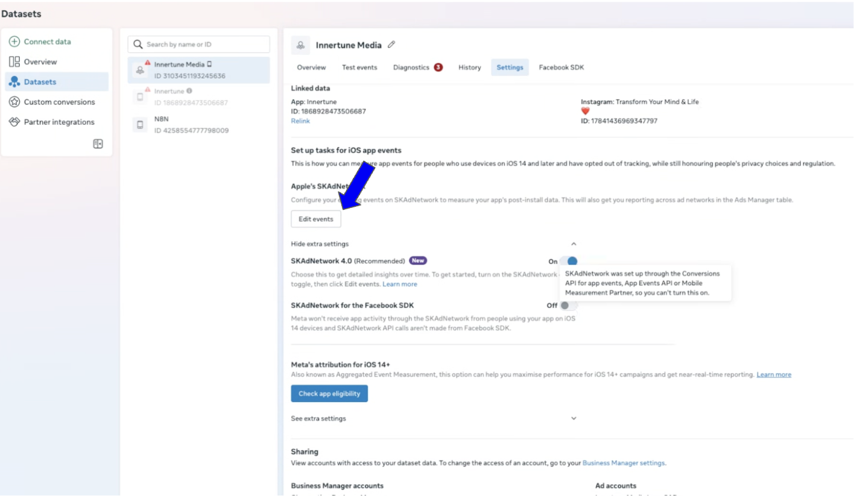854x504 pixels.
Task: Open the Partner integrations handshake icon
Action: pyautogui.click(x=14, y=122)
